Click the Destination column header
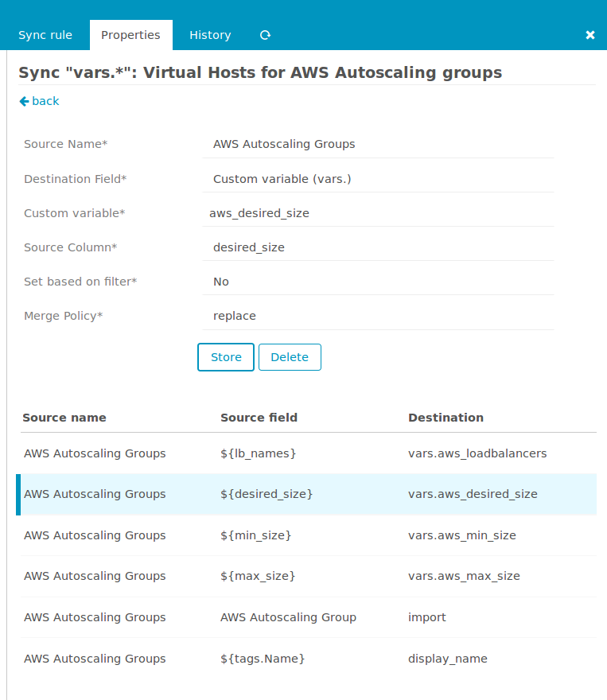 [x=446, y=418]
